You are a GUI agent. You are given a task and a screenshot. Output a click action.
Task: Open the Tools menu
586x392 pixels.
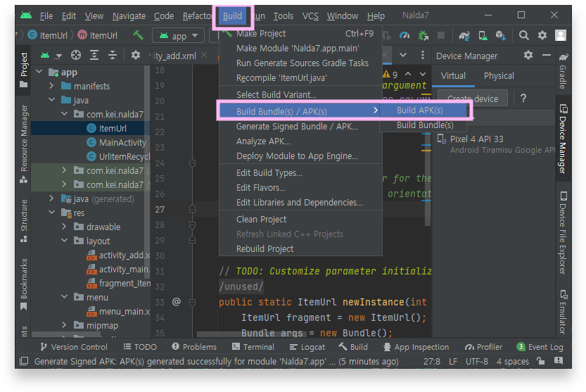tap(284, 15)
